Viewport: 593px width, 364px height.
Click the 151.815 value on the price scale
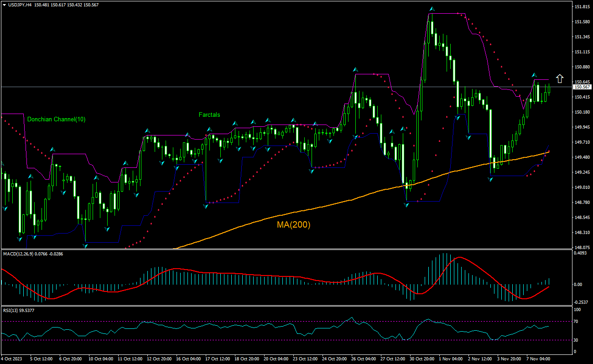583,7
